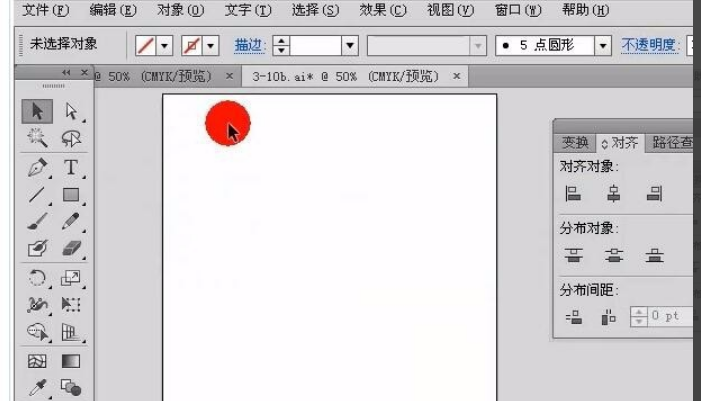Select the Pencil tool
The width and height of the screenshot is (701, 401).
click(x=71, y=221)
